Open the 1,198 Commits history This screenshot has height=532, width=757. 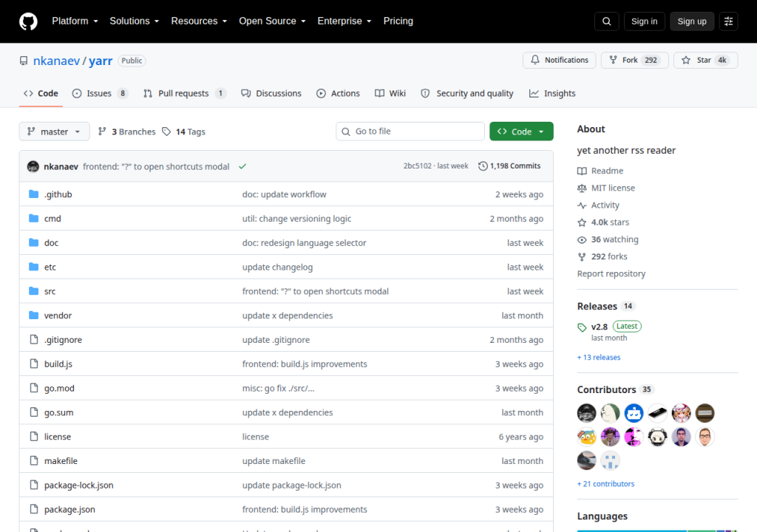(509, 166)
